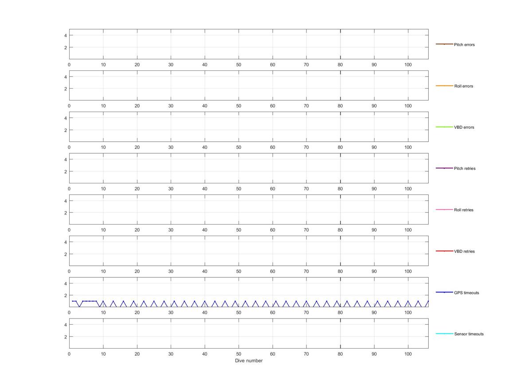Click the Sensor timeouts legend label
The width and height of the screenshot is (532, 392).
tap(469, 334)
